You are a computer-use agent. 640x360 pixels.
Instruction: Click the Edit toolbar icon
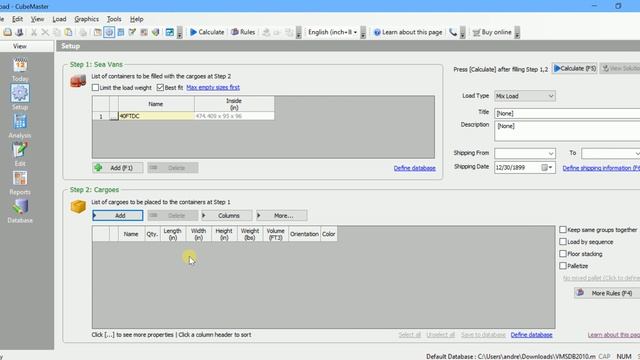(132, 32)
